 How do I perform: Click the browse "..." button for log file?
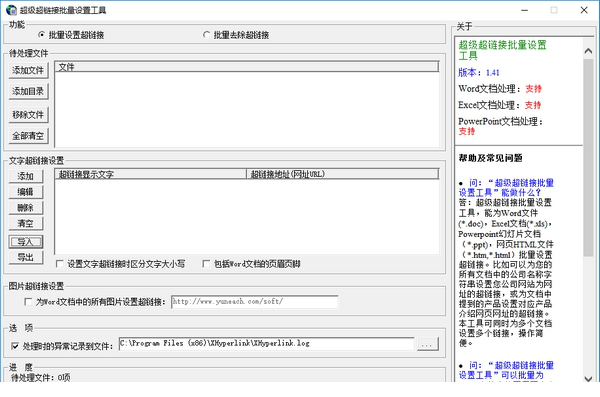pos(427,344)
